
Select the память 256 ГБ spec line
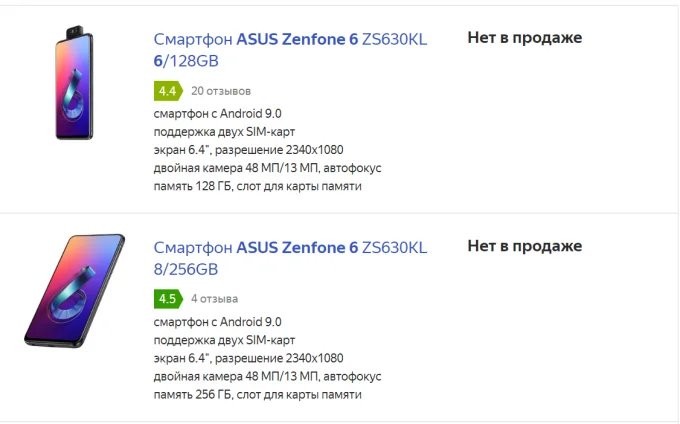258,395
